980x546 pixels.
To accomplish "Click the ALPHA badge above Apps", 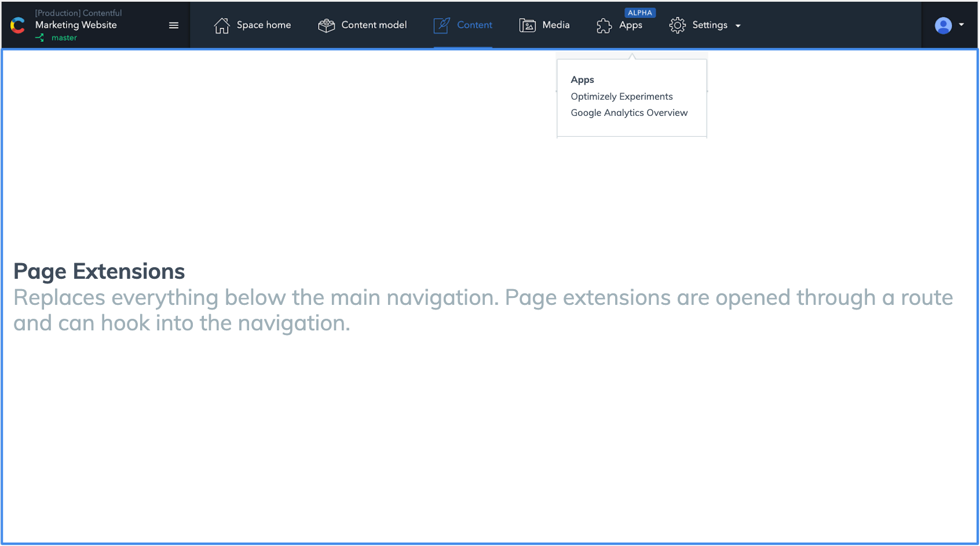I will coord(640,12).
